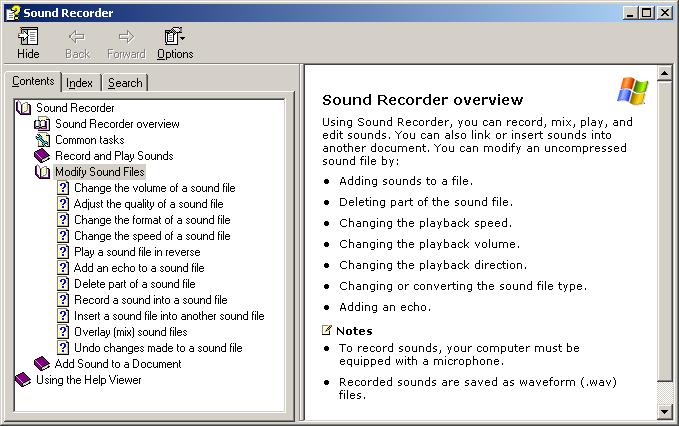Viewport: 679px width, 426px height.
Task: Open Delete part of a sound file
Action: click(x=135, y=284)
